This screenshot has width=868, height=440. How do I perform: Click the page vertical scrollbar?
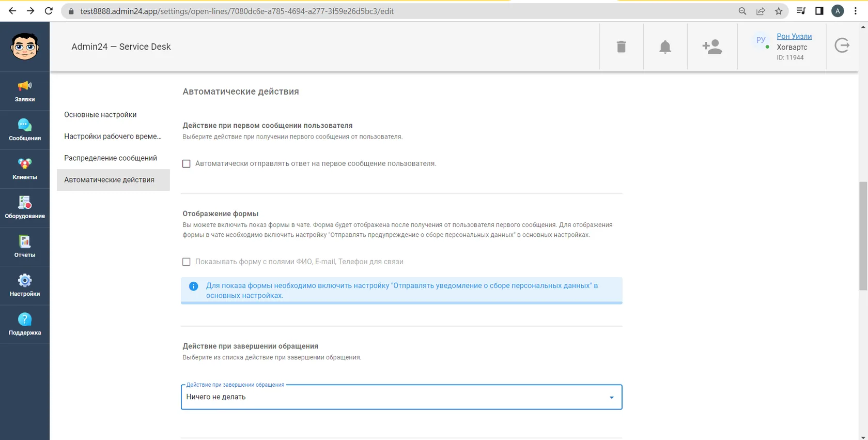point(863,236)
